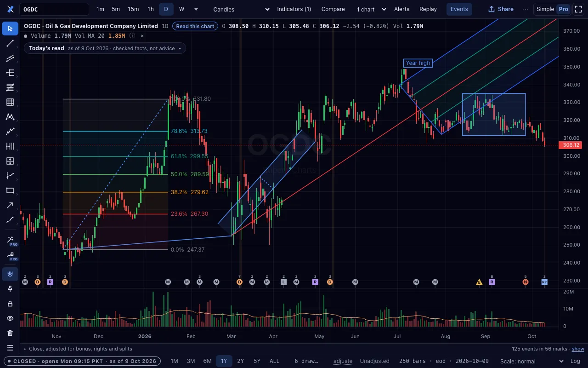Open Indicators (1) panel
The image size is (588, 368).
click(294, 9)
